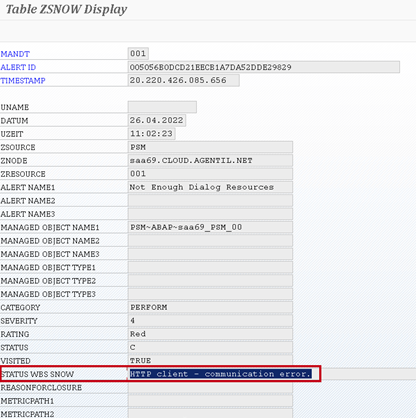Click the empty METRICPATH1 field
416x418 pixels.
pyautogui.click(x=210, y=401)
